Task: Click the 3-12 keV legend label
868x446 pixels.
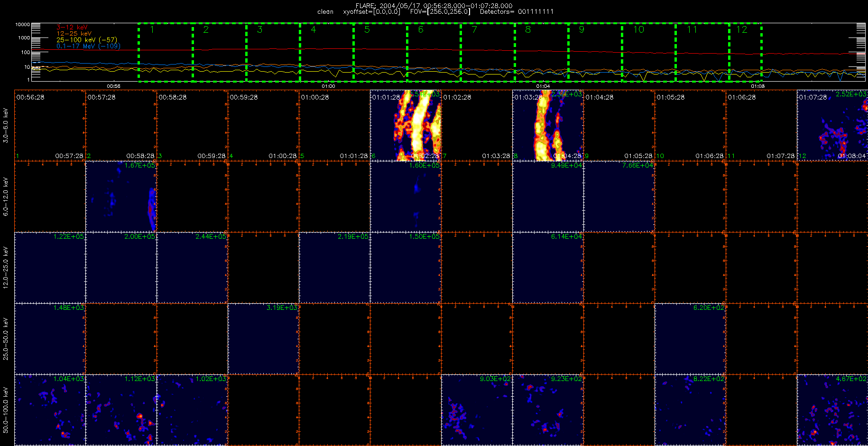Action: click(x=72, y=28)
